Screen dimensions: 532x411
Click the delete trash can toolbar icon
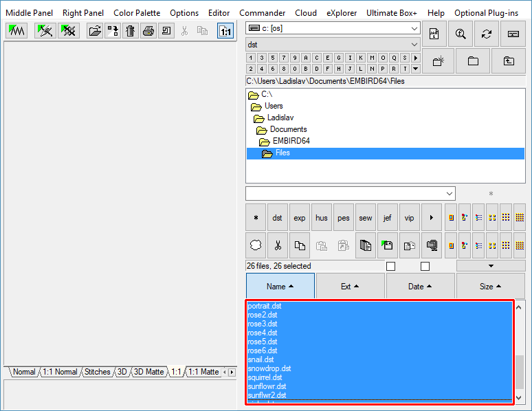click(x=131, y=31)
